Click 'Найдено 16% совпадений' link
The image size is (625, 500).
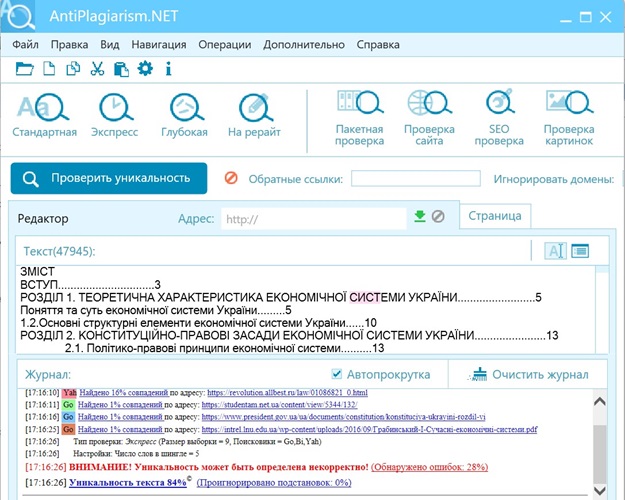124,393
